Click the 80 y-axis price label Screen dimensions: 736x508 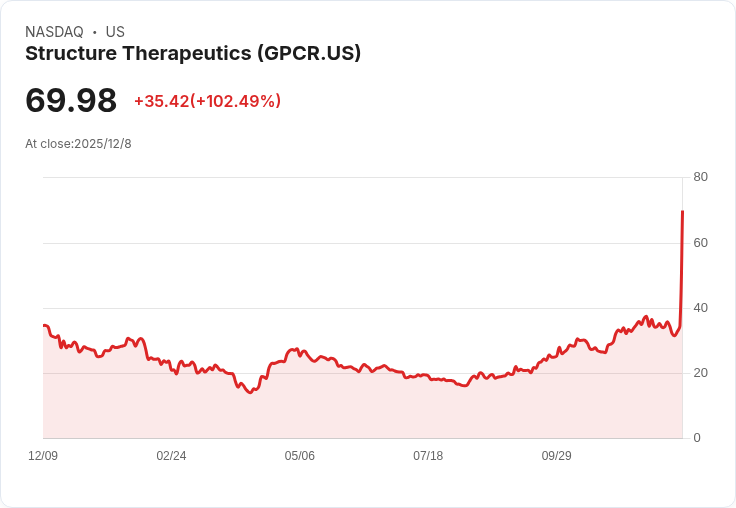pos(700,177)
